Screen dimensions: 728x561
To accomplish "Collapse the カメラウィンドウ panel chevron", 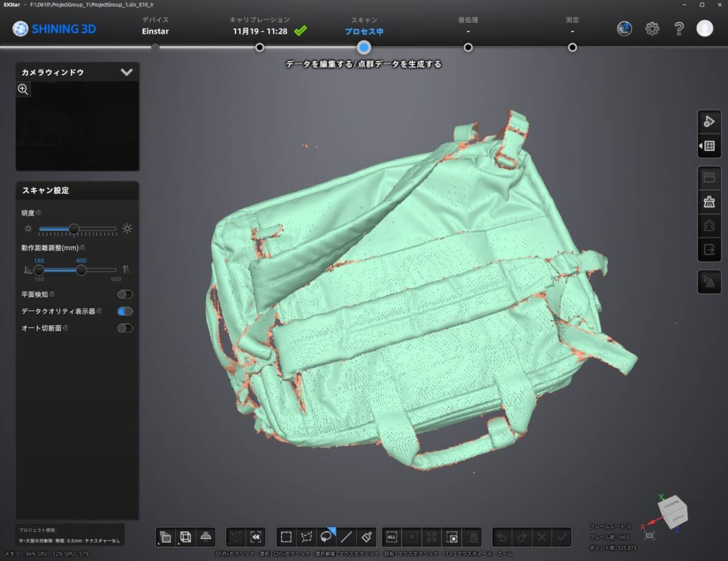I will (126, 72).
